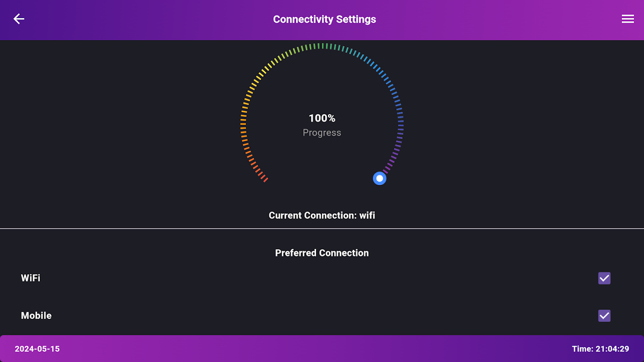This screenshot has height=362, width=644.
Task: Click the blue slider thumb on the gauge
Action: click(x=380, y=178)
